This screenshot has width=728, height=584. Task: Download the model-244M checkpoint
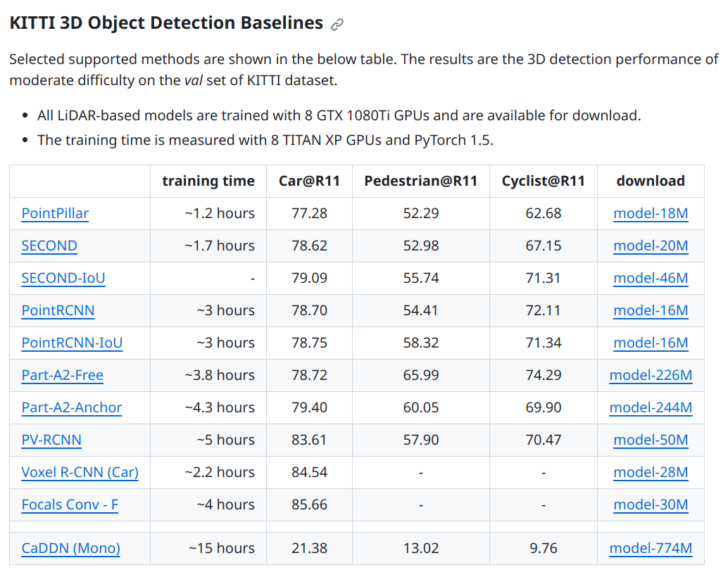coord(651,407)
